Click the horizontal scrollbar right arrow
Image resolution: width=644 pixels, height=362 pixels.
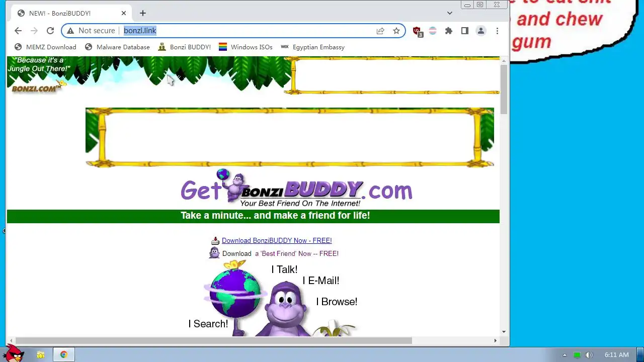(x=495, y=340)
